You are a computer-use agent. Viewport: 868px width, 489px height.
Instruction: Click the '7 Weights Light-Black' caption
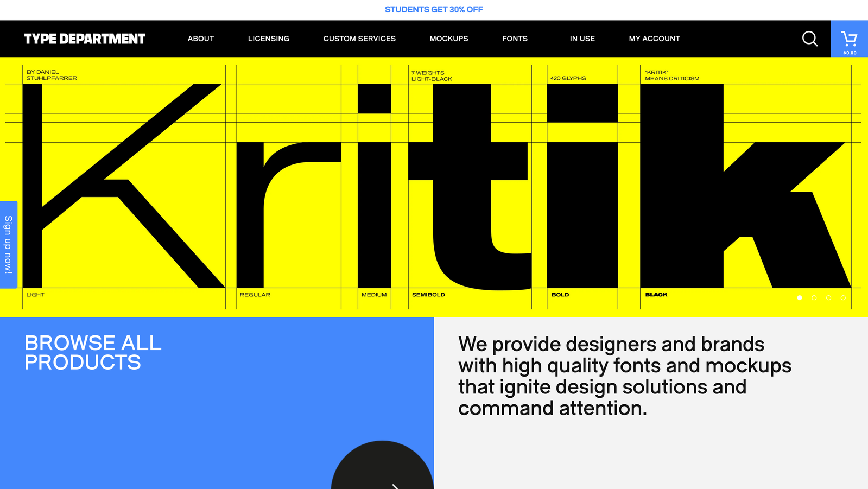tap(432, 75)
